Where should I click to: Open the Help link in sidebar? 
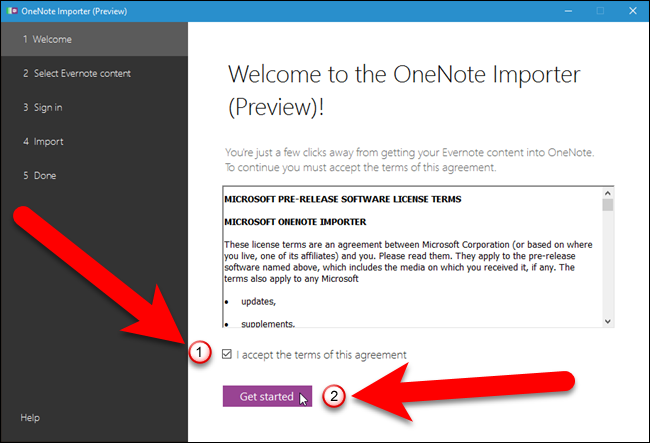tap(30, 418)
